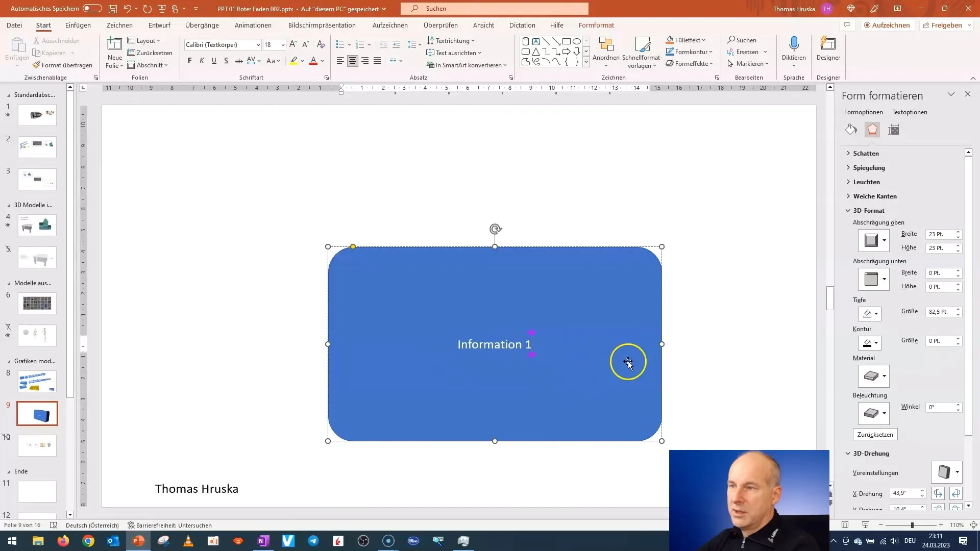Align text left

[340, 61]
